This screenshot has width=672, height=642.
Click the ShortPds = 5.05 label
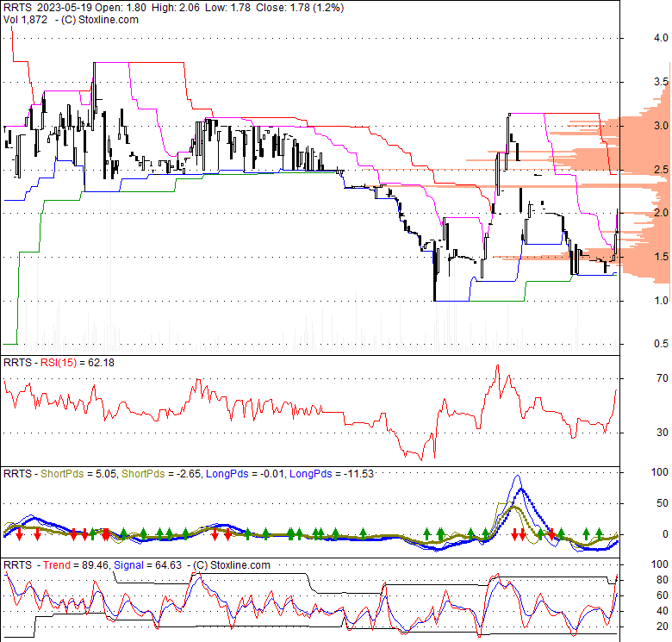[78, 474]
